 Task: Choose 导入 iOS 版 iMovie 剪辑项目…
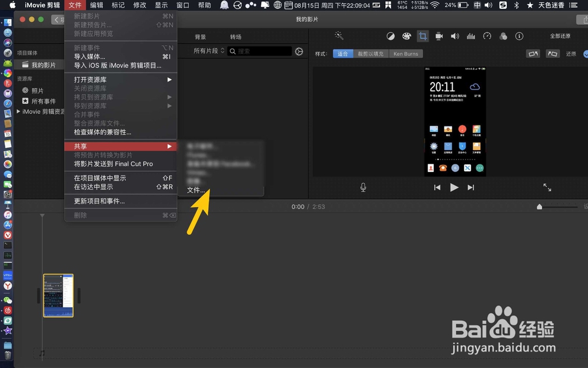(x=121, y=65)
